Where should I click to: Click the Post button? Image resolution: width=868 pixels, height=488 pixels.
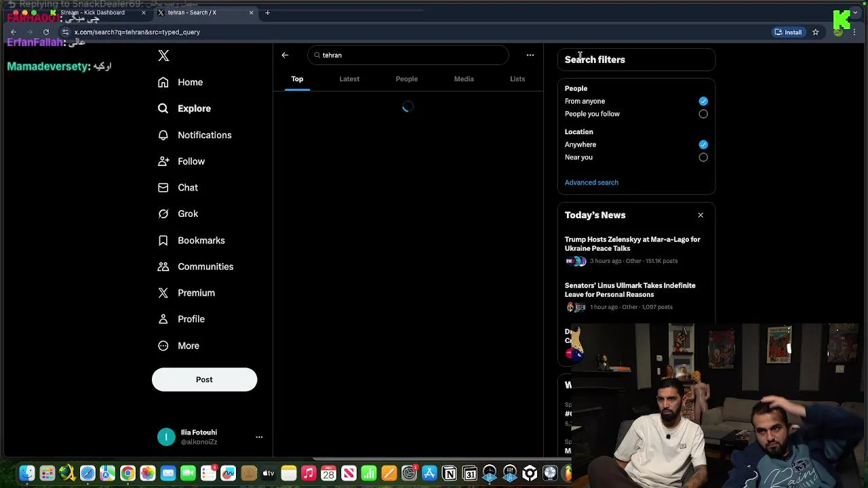click(x=204, y=380)
